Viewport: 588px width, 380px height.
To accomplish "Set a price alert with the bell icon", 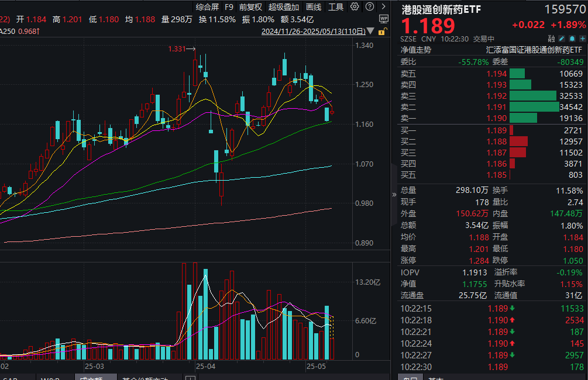I will pos(572,38).
